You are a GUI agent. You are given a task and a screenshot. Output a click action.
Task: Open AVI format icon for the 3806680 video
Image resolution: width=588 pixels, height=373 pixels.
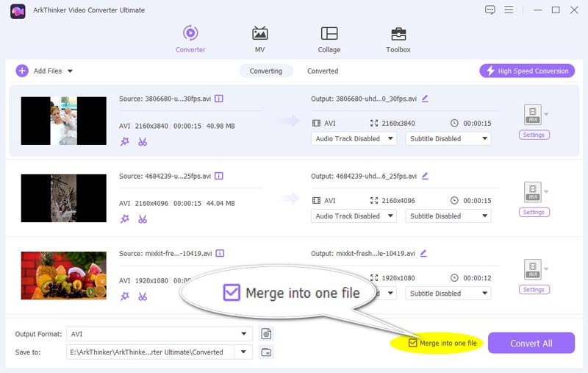(532, 115)
